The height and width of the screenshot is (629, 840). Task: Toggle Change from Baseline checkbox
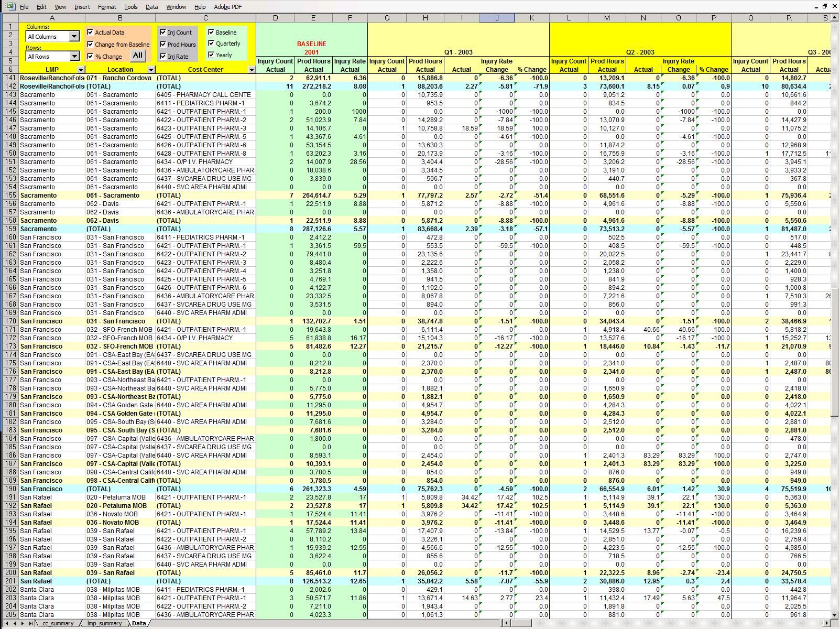point(90,44)
